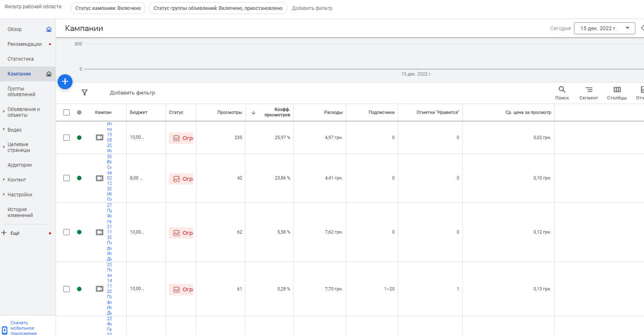Expand the Контент sidebar section

(x=4, y=179)
